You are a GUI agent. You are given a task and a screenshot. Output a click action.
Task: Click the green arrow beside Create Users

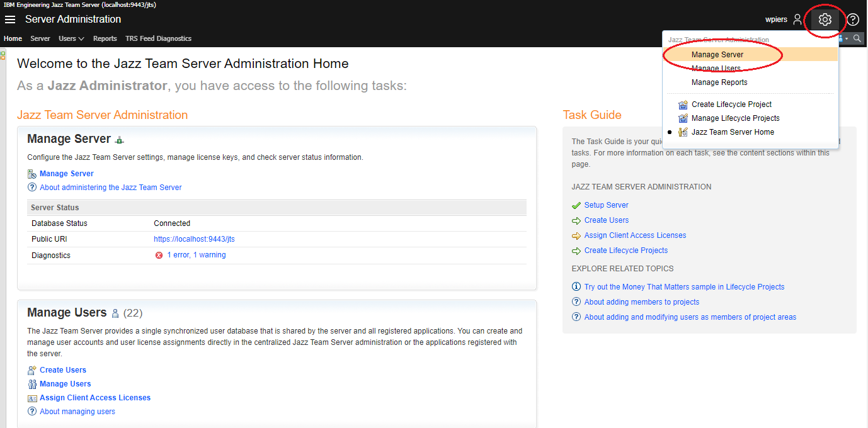coord(576,220)
